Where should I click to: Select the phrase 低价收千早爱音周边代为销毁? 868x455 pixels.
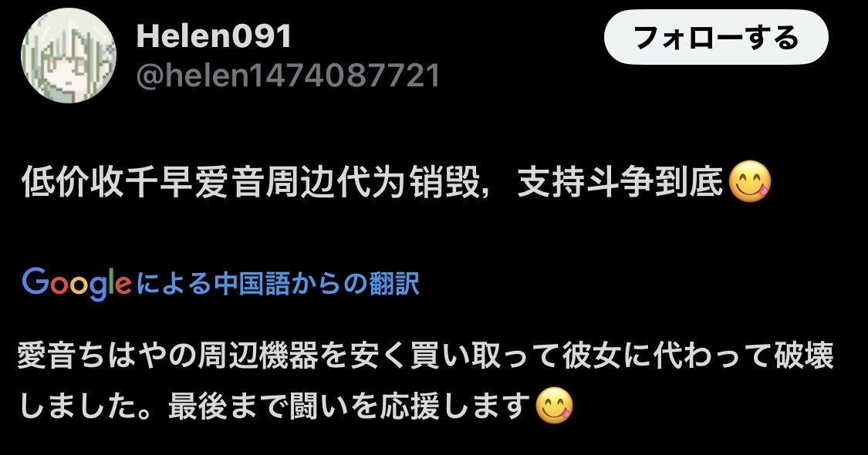pos(250,182)
